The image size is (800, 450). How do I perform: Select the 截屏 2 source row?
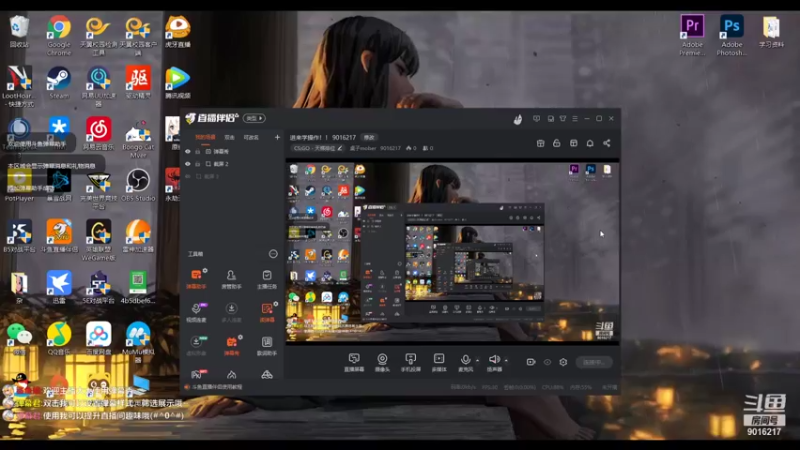[232, 164]
